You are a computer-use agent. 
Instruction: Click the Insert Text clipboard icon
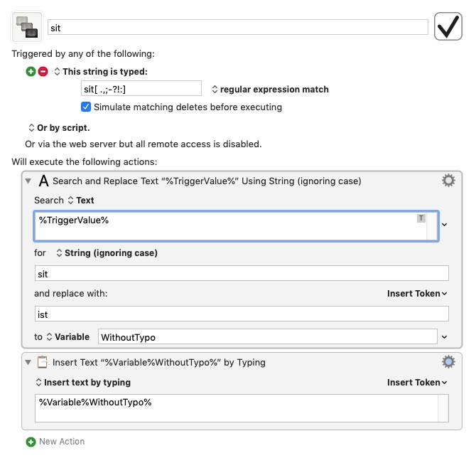tap(43, 362)
